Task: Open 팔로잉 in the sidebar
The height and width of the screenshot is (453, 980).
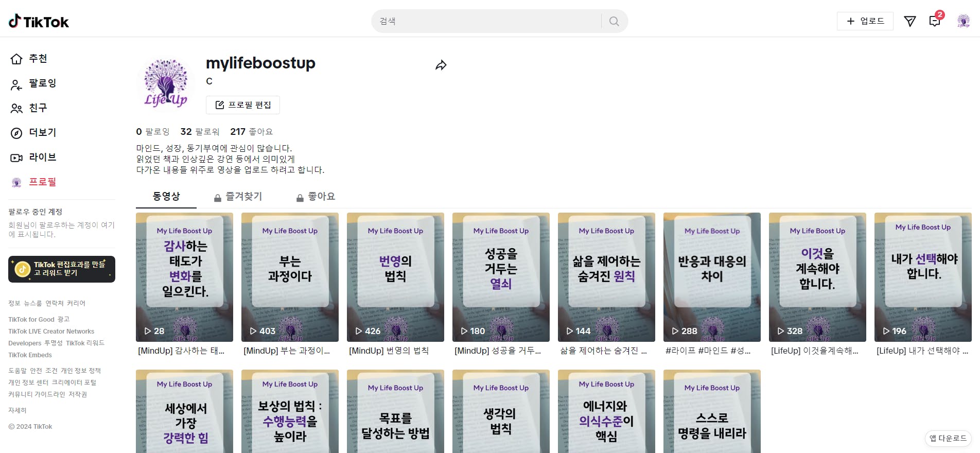Action: click(x=33, y=83)
